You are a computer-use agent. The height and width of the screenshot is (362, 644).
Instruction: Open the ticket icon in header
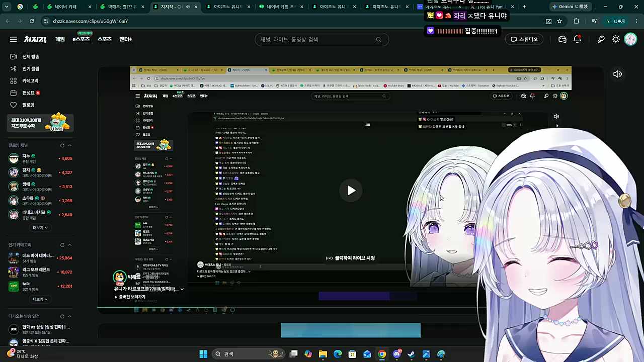(562, 39)
